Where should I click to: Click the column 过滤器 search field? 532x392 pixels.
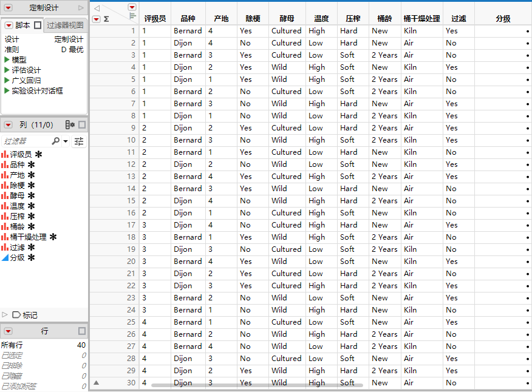point(27,141)
